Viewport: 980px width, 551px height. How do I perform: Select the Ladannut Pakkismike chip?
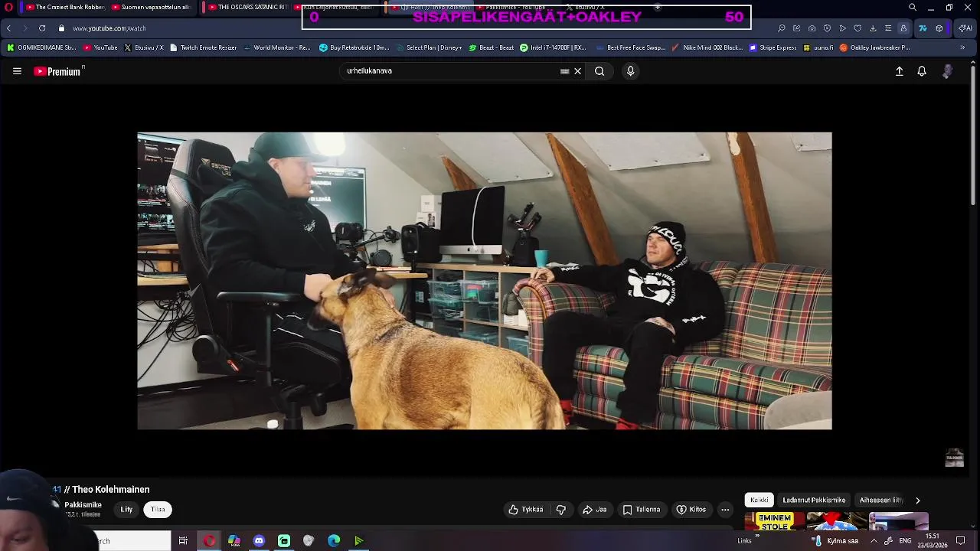814,500
